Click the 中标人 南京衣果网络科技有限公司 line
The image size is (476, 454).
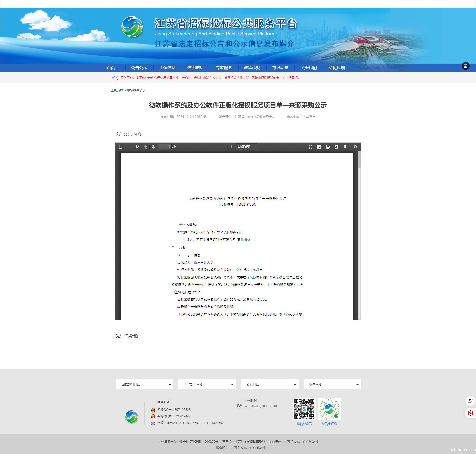click(210, 240)
